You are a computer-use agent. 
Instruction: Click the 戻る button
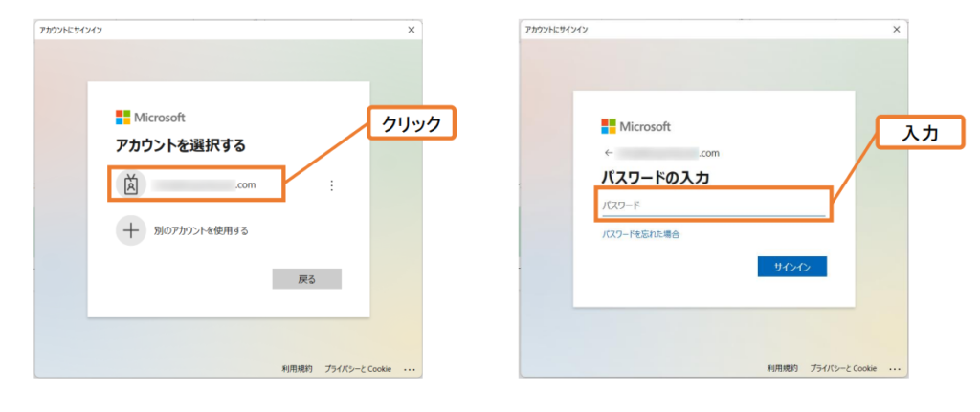point(307,279)
